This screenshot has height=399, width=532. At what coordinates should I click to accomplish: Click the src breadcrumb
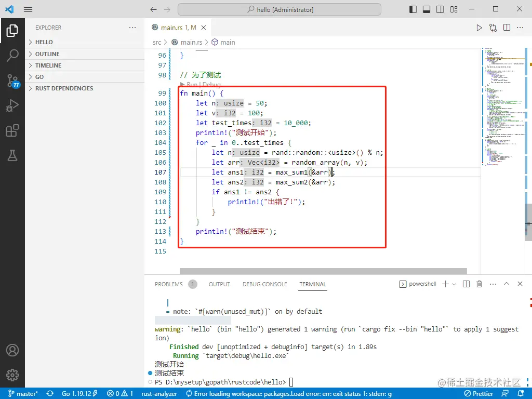pyautogui.click(x=157, y=43)
